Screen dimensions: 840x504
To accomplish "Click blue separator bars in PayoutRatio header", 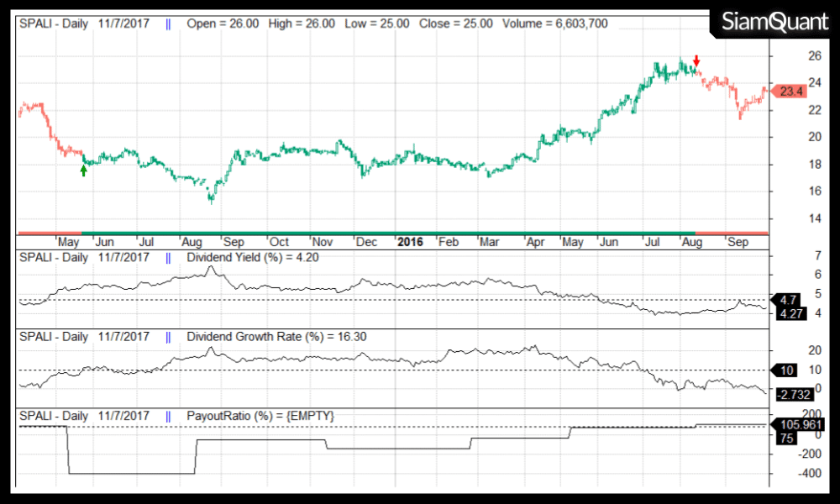I will [x=168, y=416].
